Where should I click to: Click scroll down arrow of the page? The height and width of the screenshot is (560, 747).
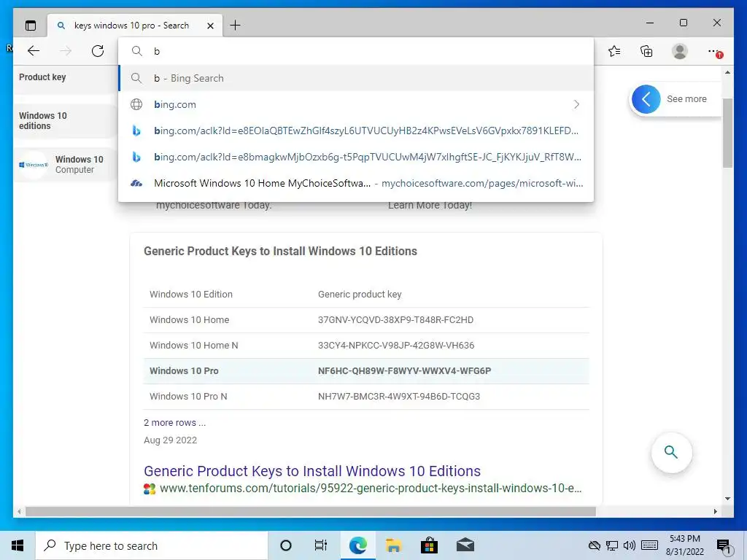click(x=727, y=499)
